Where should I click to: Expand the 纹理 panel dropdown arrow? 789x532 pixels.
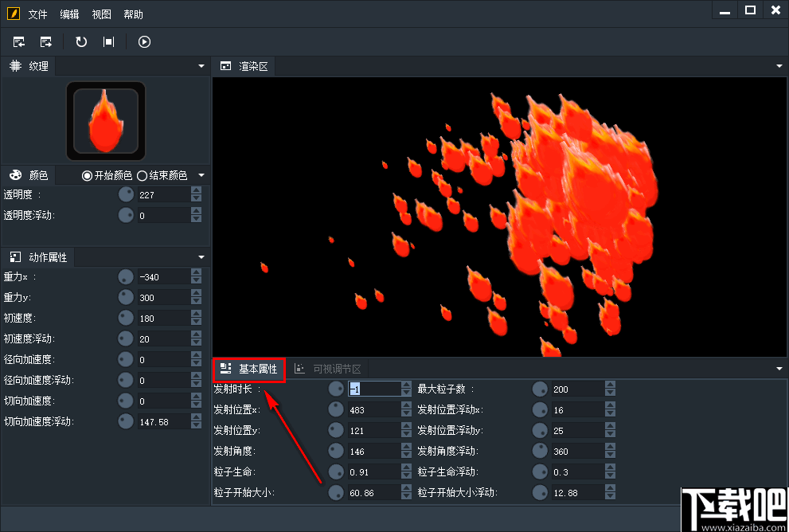[x=201, y=66]
